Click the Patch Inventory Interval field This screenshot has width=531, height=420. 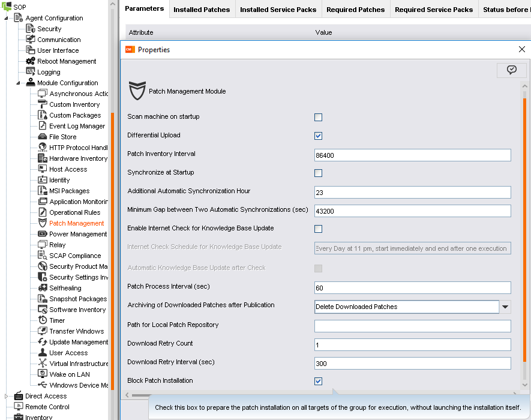click(412, 155)
